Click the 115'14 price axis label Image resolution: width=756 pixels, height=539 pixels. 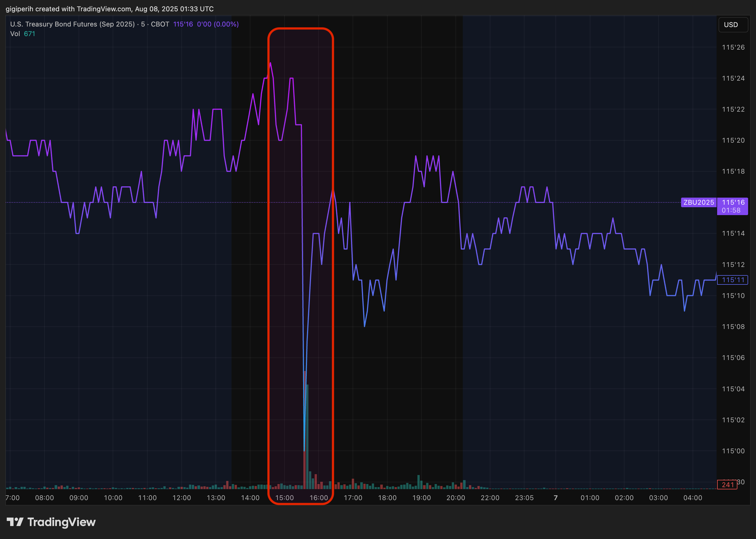pos(733,234)
